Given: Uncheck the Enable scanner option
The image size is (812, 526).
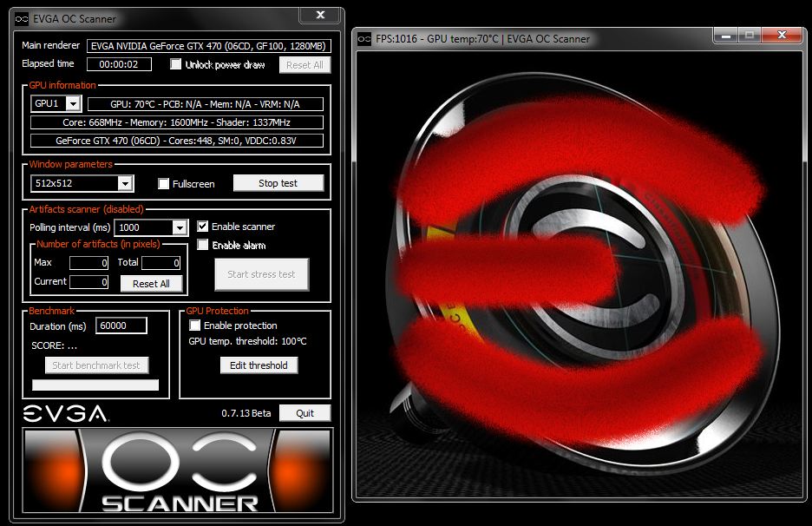Looking at the screenshot, I should pyautogui.click(x=203, y=227).
